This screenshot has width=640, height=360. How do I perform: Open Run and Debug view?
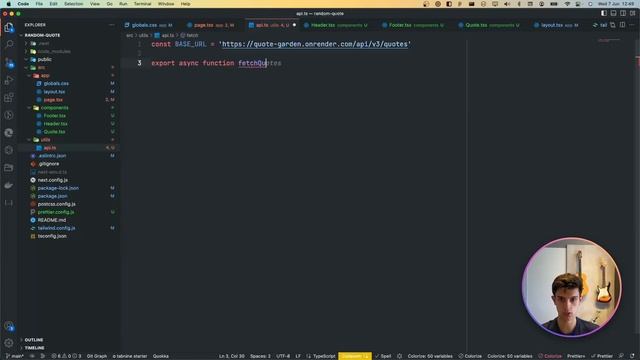(9, 80)
